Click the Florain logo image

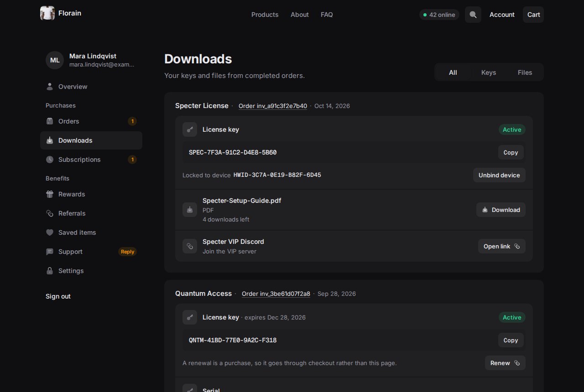point(47,13)
